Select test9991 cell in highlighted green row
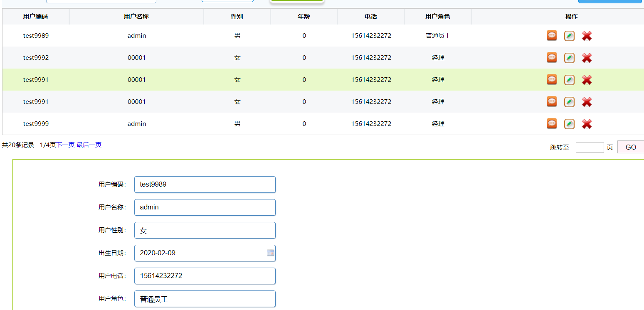 coord(36,80)
